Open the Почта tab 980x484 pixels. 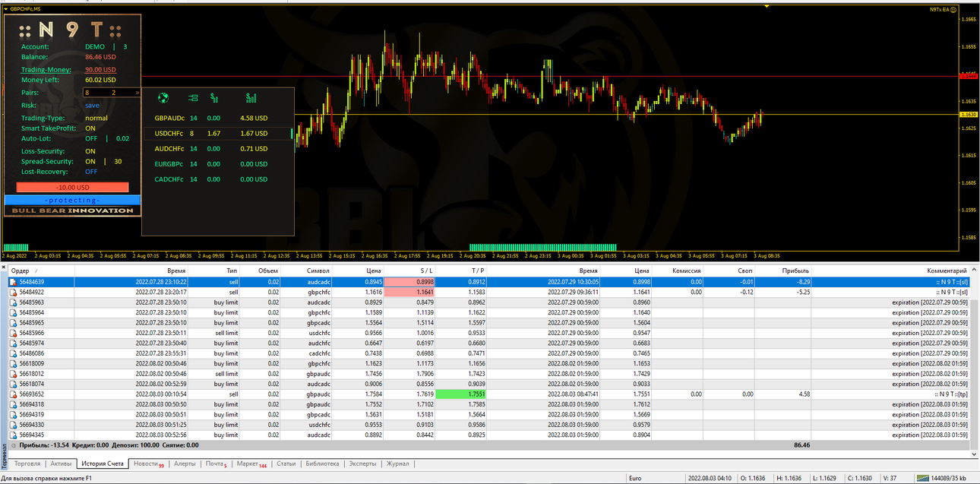[x=216, y=463]
